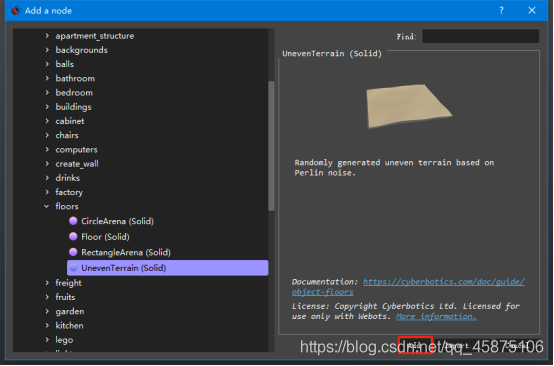Select the Floor (Solid) label

(105, 237)
